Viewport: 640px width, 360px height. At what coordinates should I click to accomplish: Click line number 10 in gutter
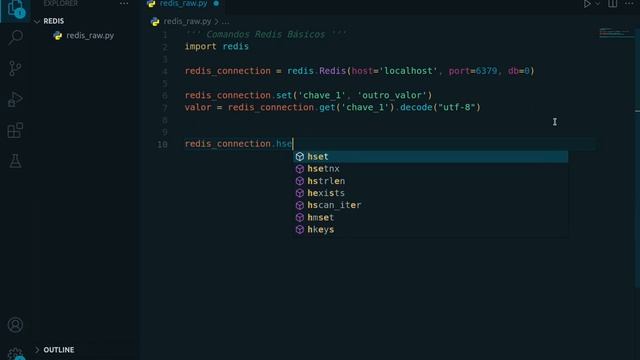click(162, 144)
